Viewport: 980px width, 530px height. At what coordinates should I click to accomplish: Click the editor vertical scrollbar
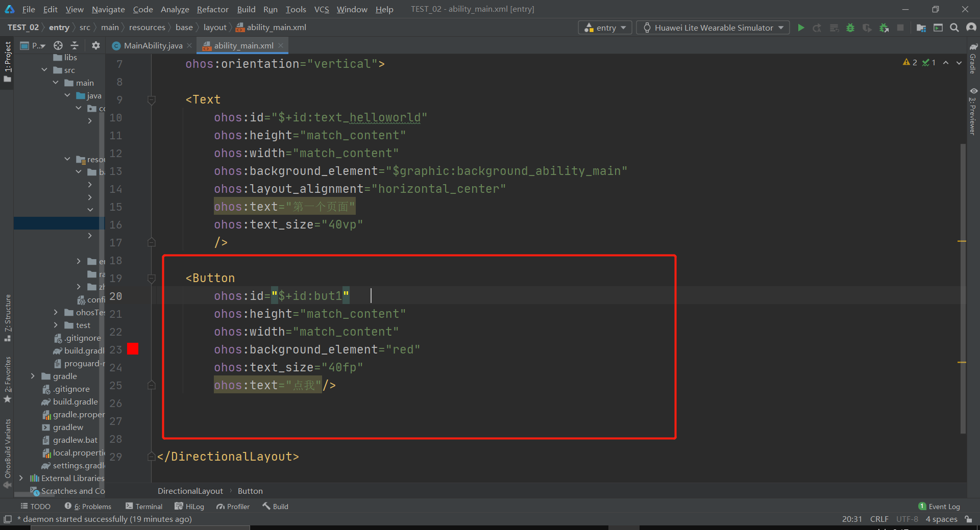[963, 288]
